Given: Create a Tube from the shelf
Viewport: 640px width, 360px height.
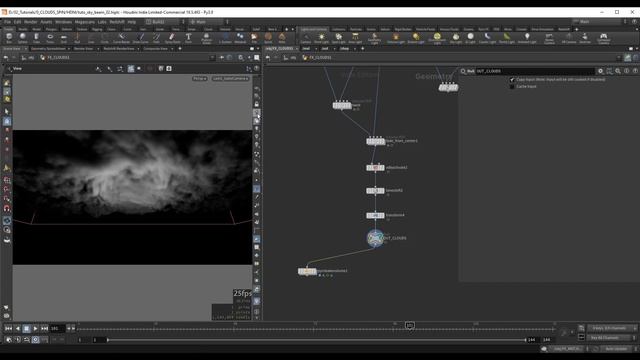Looking at the screenshot, I should pos(36,38).
